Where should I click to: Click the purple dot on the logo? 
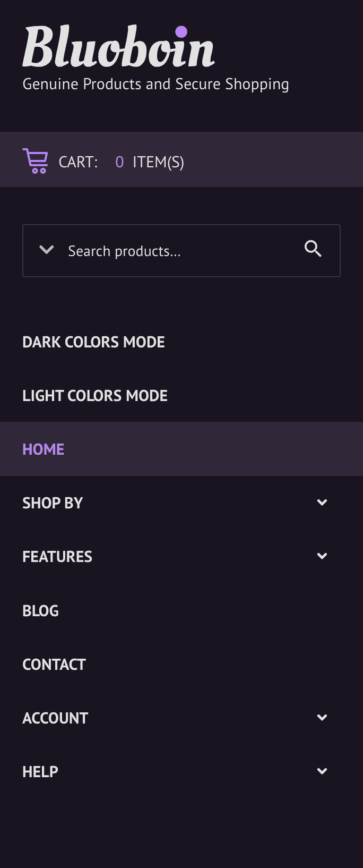click(181, 32)
